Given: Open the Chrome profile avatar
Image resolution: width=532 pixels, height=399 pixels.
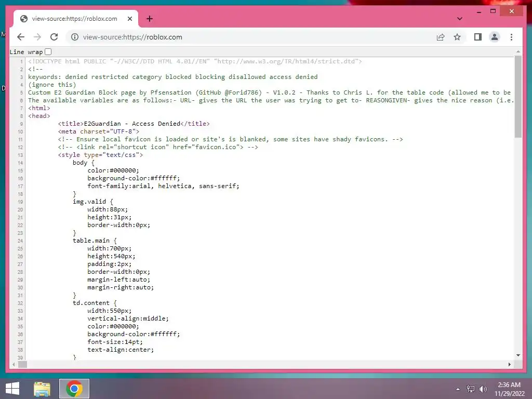Looking at the screenshot, I should click(495, 37).
